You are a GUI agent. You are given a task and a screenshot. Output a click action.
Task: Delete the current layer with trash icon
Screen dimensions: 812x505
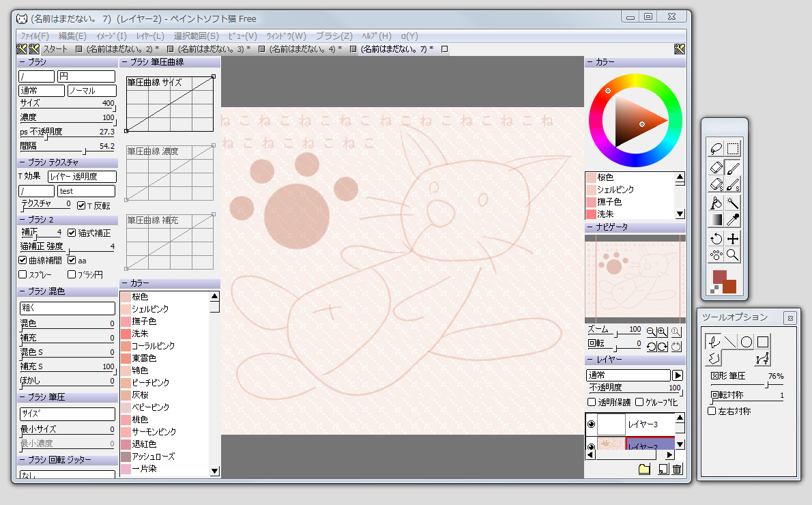(678, 469)
